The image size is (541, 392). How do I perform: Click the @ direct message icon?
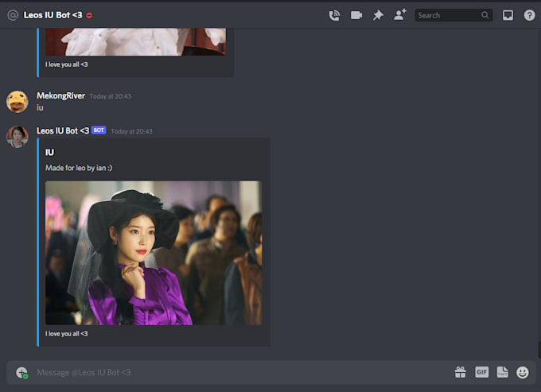(x=13, y=15)
